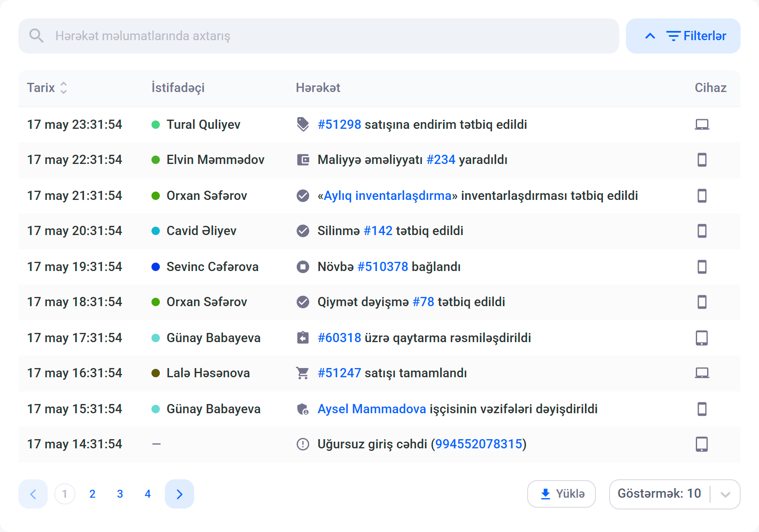Click date cell 17 may 23:31:54
759x532 pixels.
[74, 125]
